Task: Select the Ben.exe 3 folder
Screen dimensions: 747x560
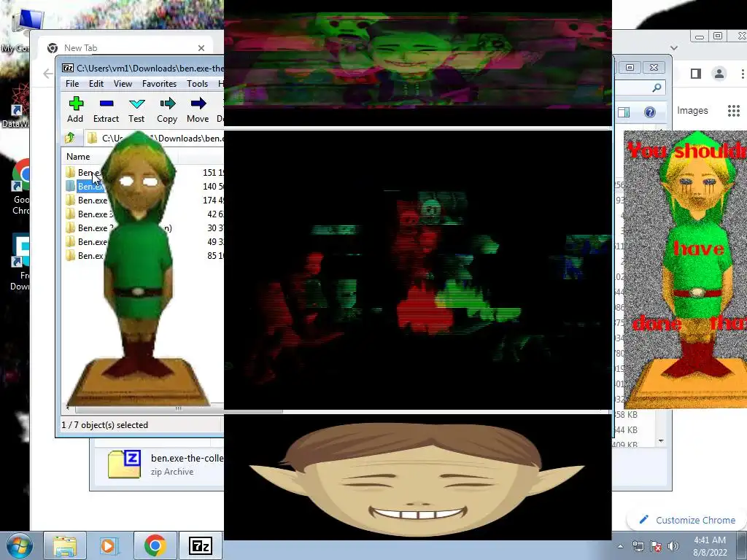Action: pyautogui.click(x=143, y=214)
